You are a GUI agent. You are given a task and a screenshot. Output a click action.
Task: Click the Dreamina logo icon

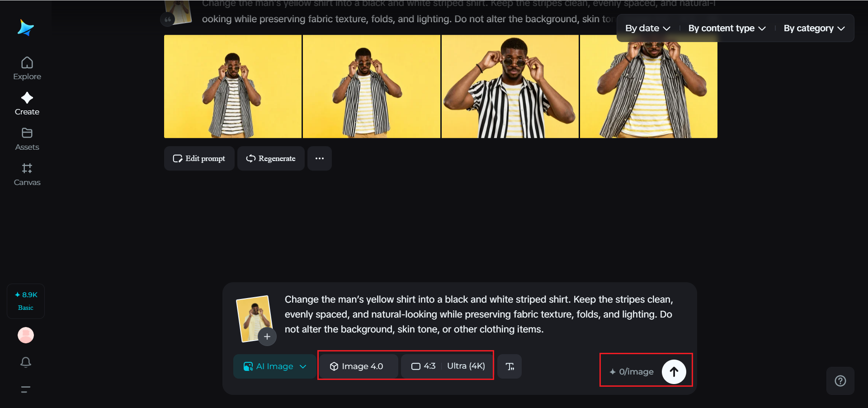click(26, 28)
